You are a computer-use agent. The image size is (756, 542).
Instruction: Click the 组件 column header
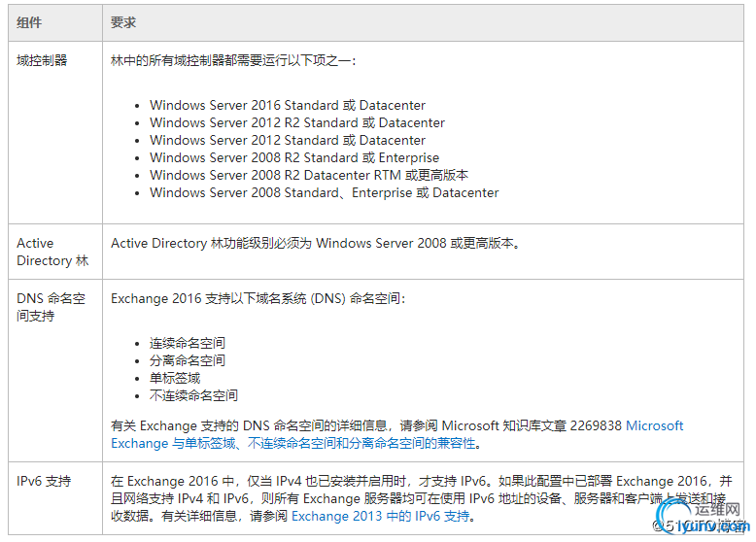(29, 22)
